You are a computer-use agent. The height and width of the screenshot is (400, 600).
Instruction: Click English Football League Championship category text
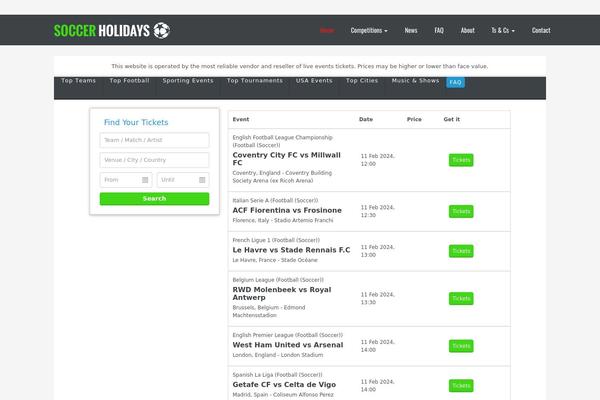(282, 141)
